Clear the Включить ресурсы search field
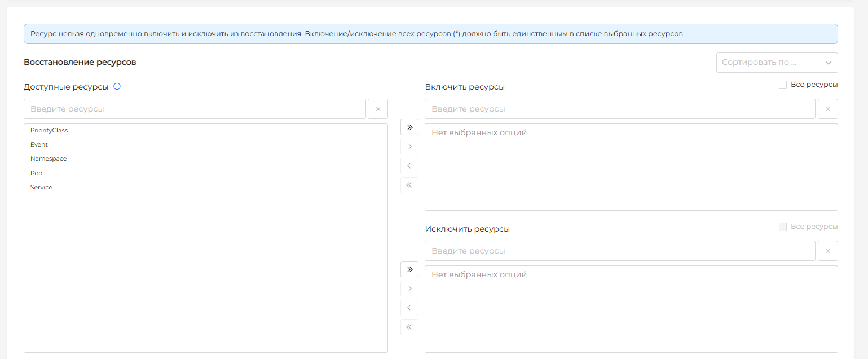The image size is (868, 359). tap(828, 109)
